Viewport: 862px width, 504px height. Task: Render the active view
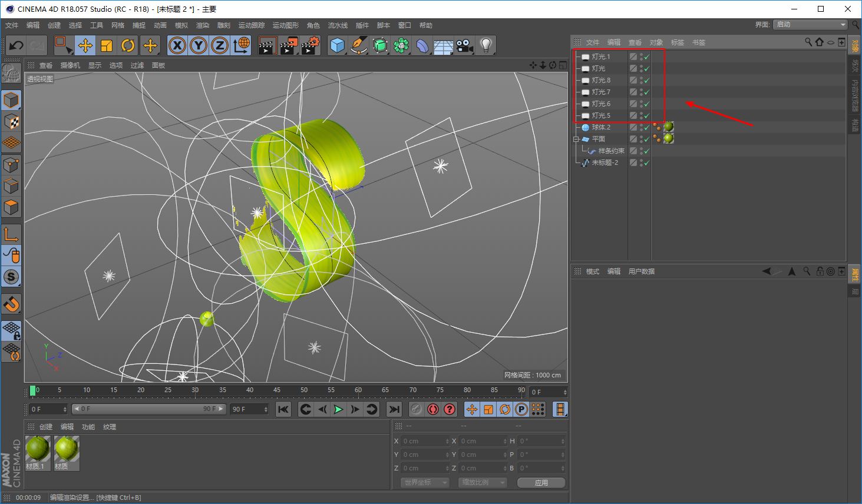(x=267, y=45)
